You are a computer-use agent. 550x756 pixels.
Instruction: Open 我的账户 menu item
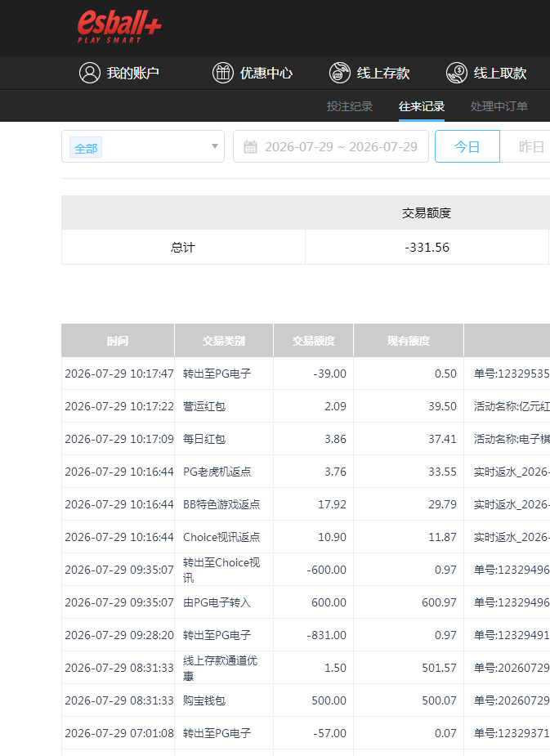point(133,73)
